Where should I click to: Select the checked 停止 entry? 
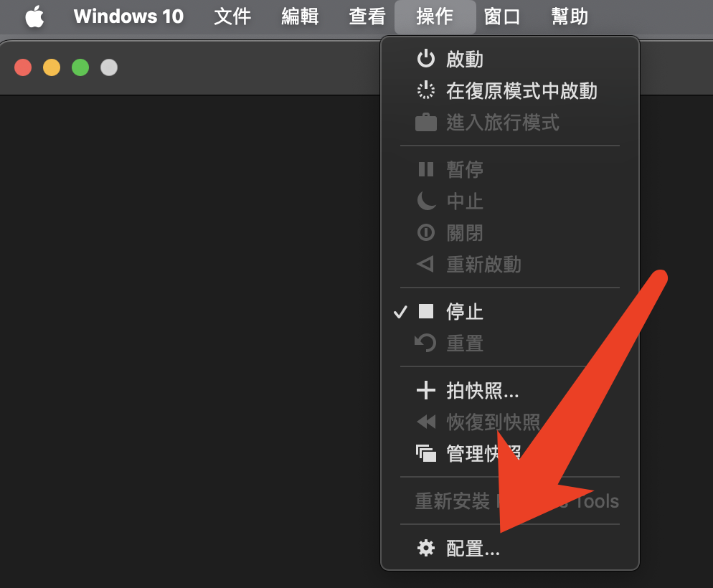510,312
